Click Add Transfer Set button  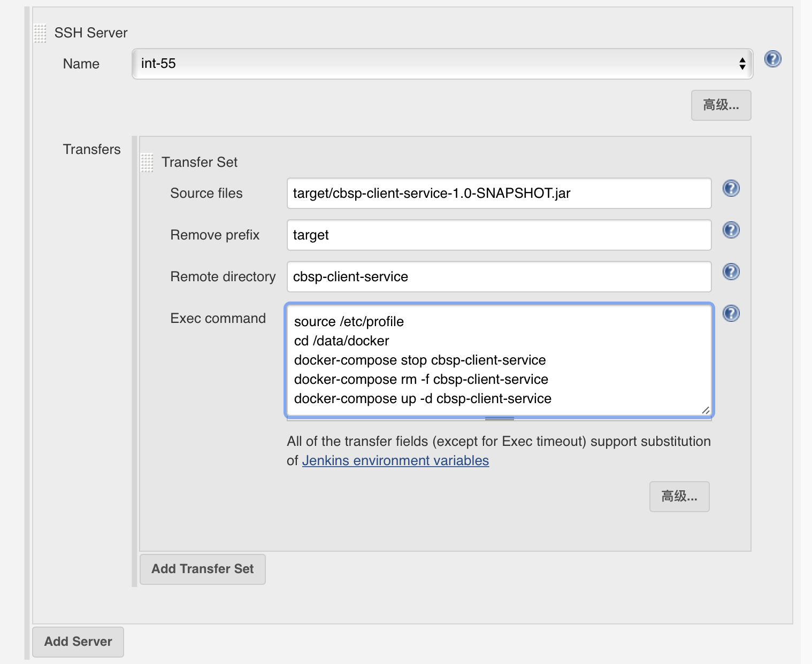(x=203, y=569)
